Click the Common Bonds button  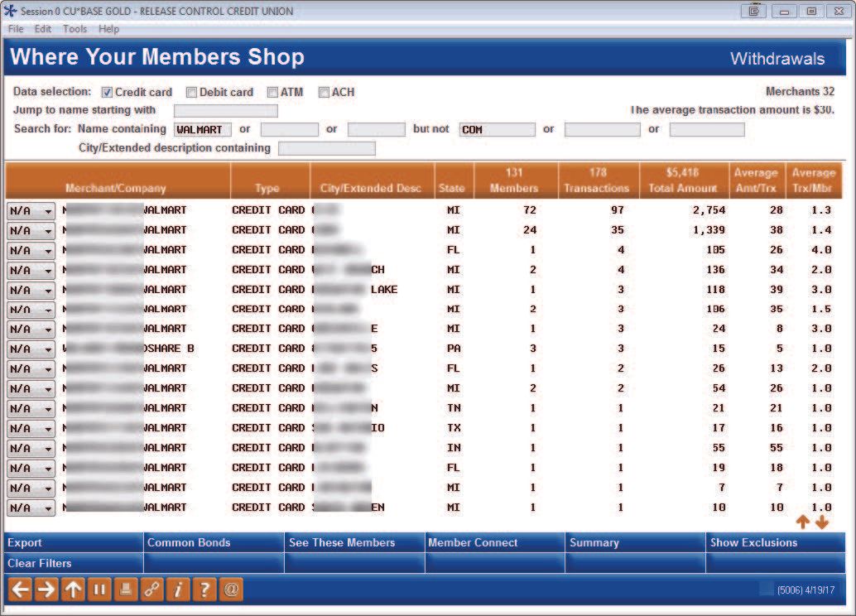click(x=214, y=543)
